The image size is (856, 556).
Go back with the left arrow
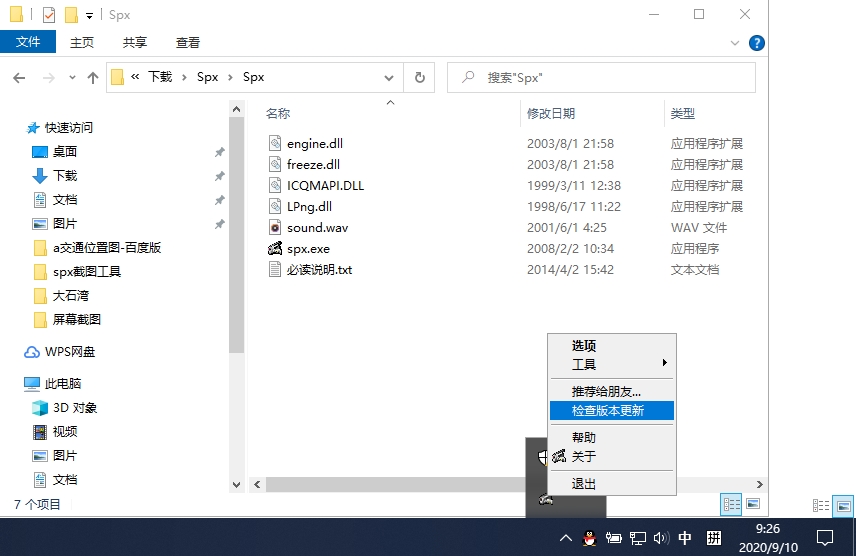pos(19,78)
